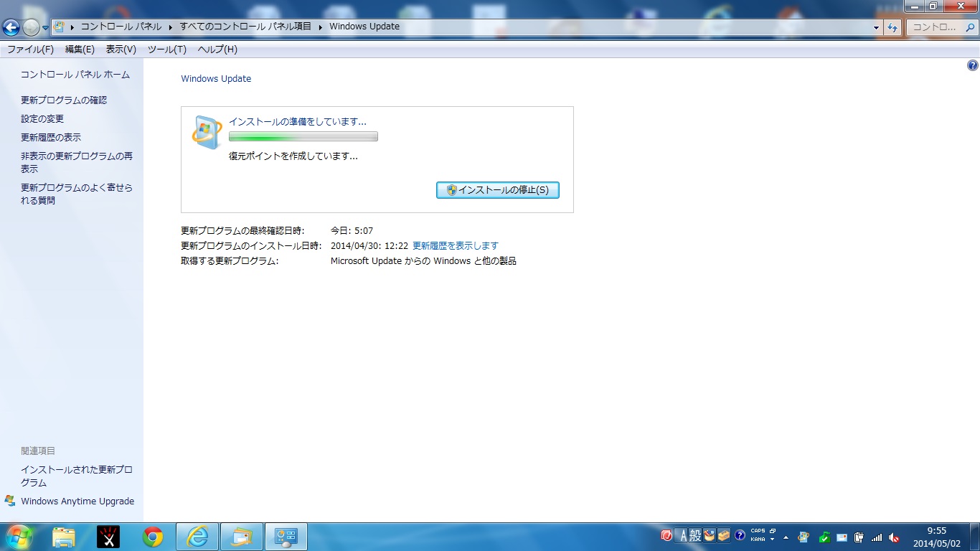Open Windows Explorer from the taskbar
The height and width of the screenshot is (551, 980).
coord(64,537)
